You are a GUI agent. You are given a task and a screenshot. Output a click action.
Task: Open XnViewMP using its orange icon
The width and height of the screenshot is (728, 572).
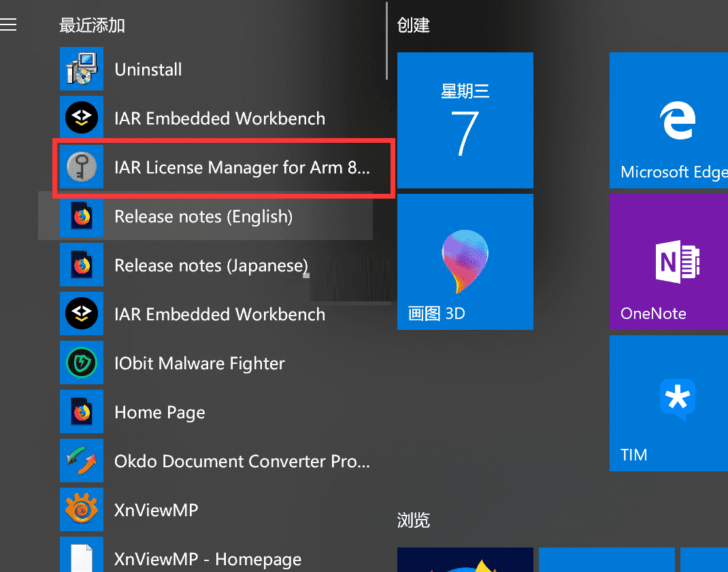coord(82,509)
